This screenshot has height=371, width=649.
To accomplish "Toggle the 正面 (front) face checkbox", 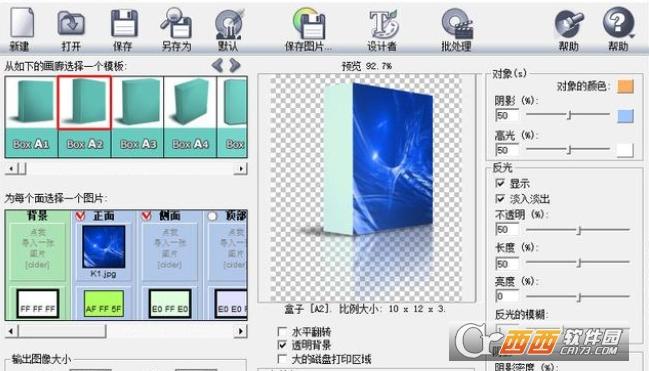I will click(x=80, y=216).
